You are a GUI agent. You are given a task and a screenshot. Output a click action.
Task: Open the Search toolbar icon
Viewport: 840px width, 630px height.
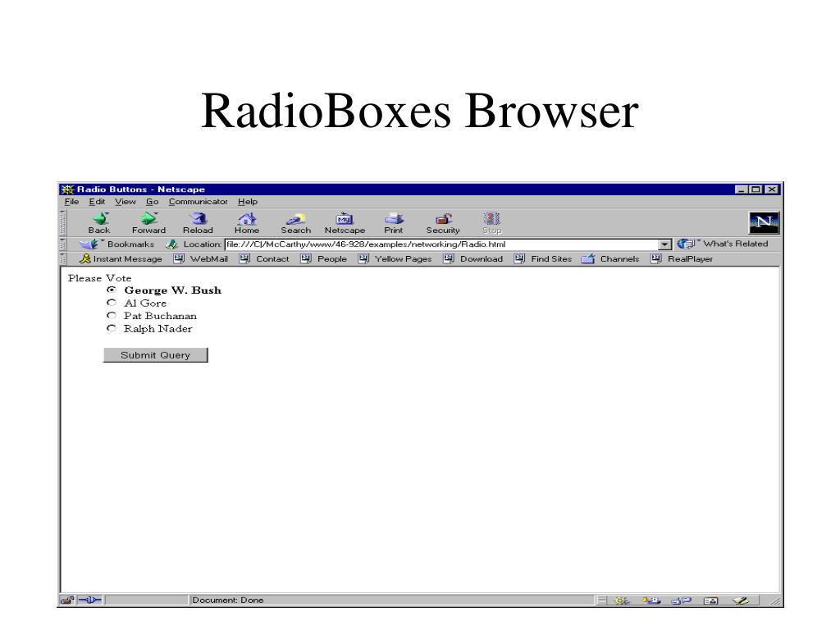coord(295,218)
